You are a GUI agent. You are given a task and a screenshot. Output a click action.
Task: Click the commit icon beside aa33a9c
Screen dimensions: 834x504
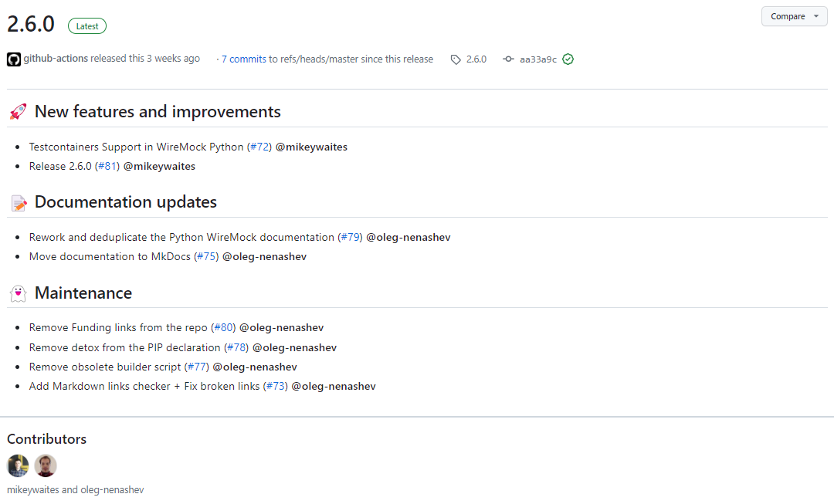point(508,59)
